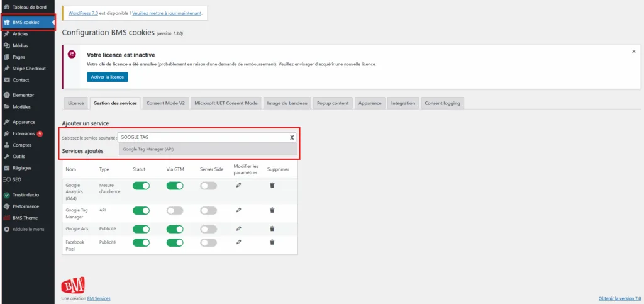Toggle Via GTM for Google Tag Manager
Screen dimensions: 644x304
(175, 210)
